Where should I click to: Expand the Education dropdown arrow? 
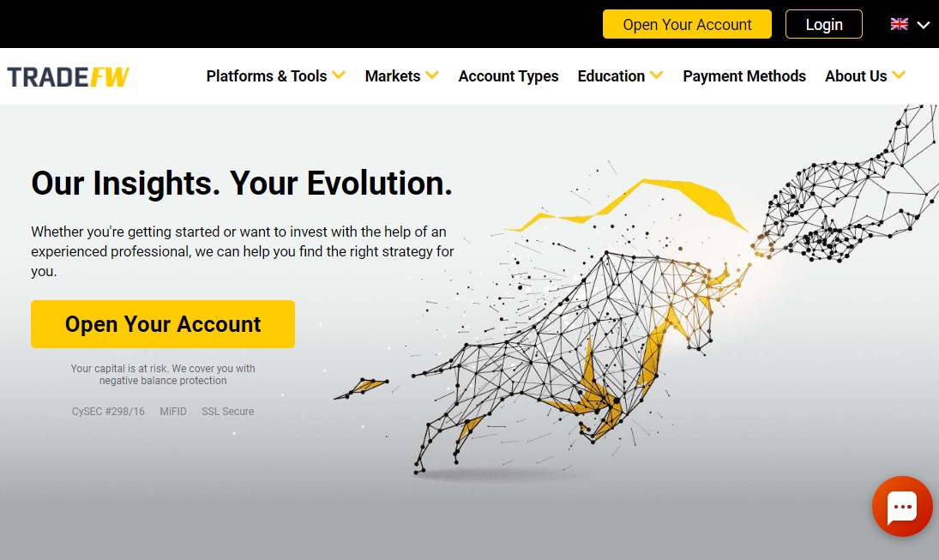click(x=657, y=75)
